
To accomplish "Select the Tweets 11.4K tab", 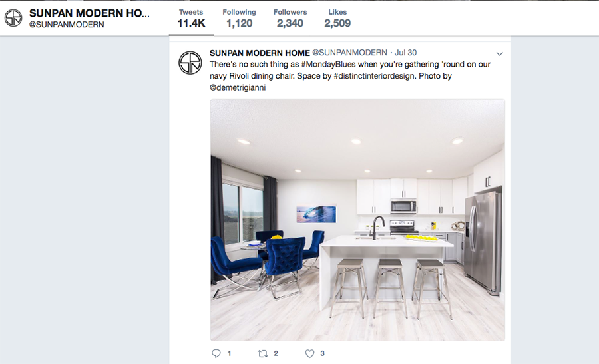I will tap(191, 19).
